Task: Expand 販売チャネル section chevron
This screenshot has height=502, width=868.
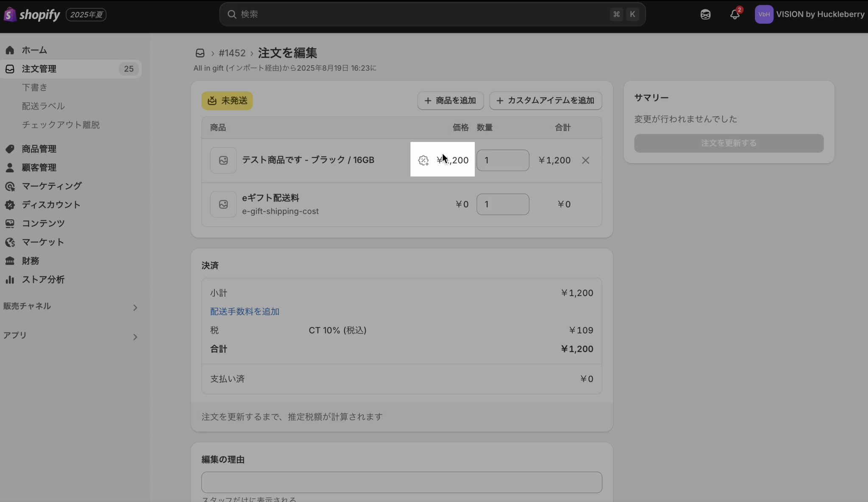Action: (135, 307)
